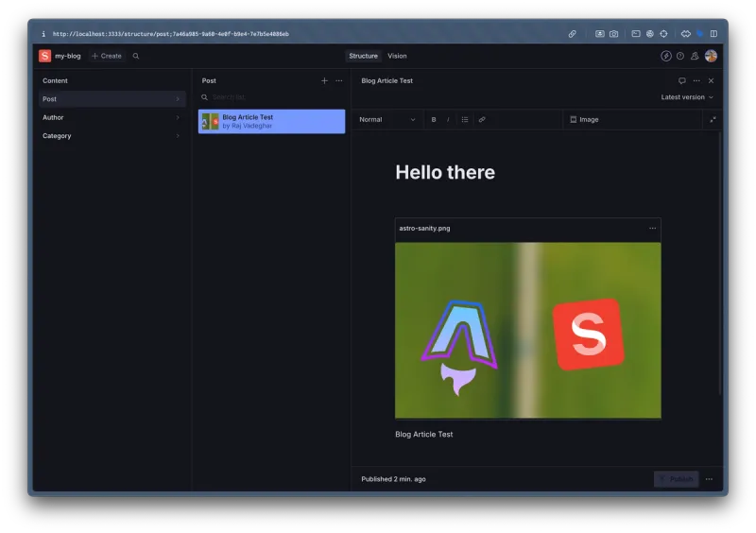Open document comments icon
The image size is (756, 533).
tap(681, 80)
